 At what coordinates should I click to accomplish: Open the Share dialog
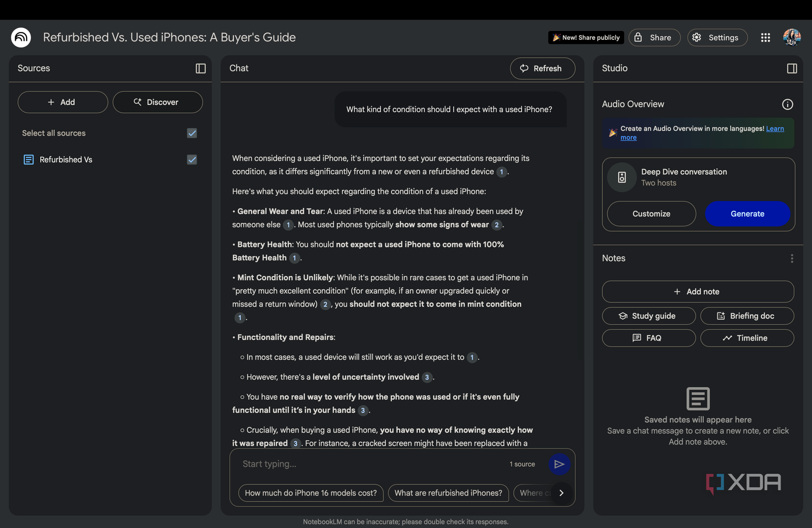655,37
